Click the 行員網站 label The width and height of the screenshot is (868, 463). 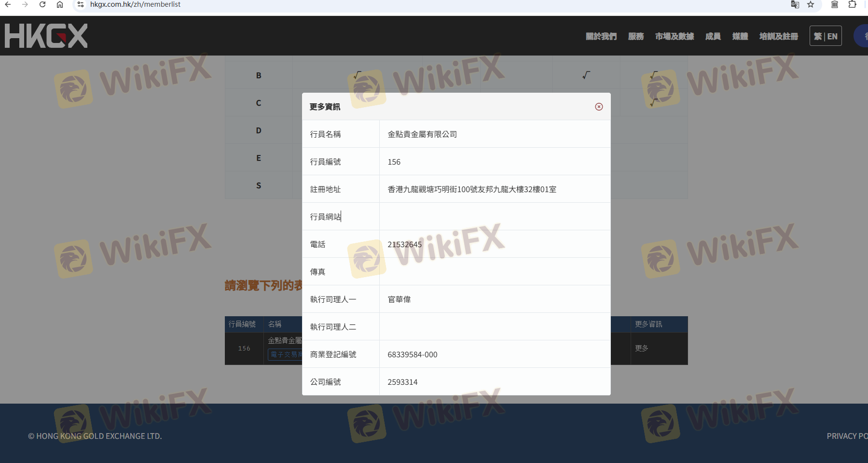pyautogui.click(x=325, y=217)
